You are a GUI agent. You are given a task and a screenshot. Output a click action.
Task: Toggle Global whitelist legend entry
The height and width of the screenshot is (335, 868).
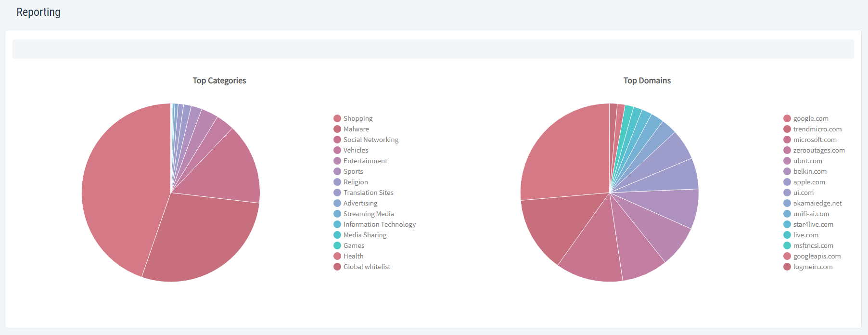pos(362,267)
